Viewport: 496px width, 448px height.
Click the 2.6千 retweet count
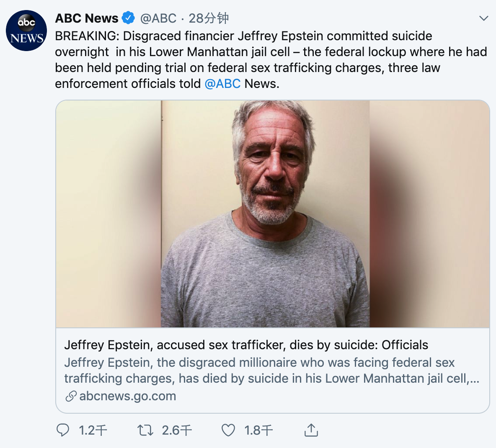click(x=177, y=430)
